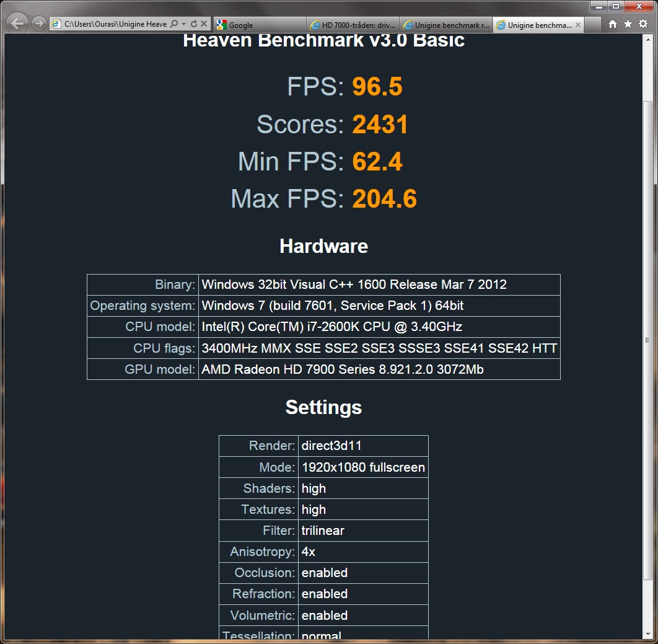The width and height of the screenshot is (658, 644).
Task: Open a new blank tab
Action: click(x=593, y=25)
